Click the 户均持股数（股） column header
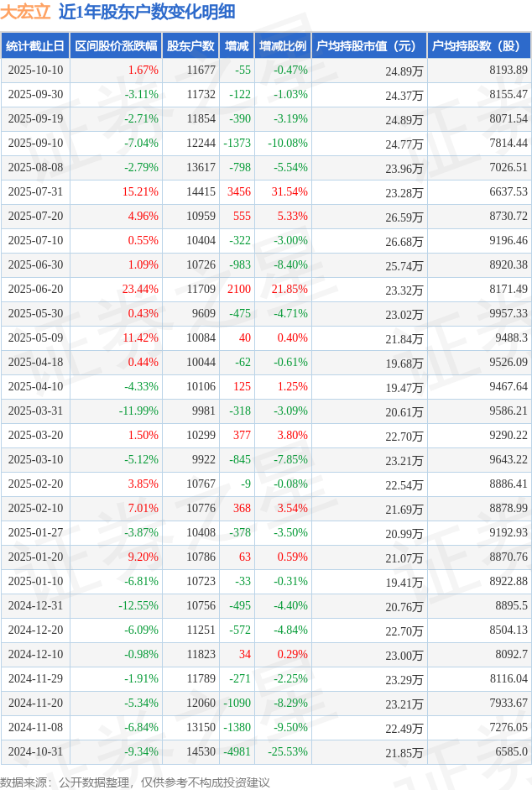532x790 pixels. [478, 46]
